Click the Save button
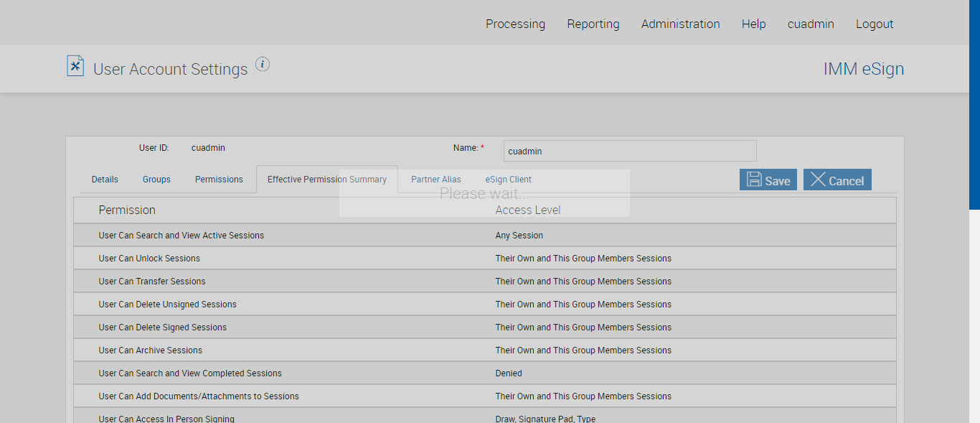Viewport: 980px width, 423px height. click(768, 180)
